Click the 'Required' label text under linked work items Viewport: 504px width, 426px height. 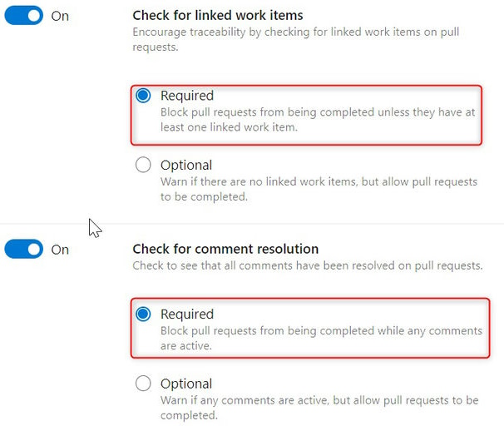coord(187,96)
